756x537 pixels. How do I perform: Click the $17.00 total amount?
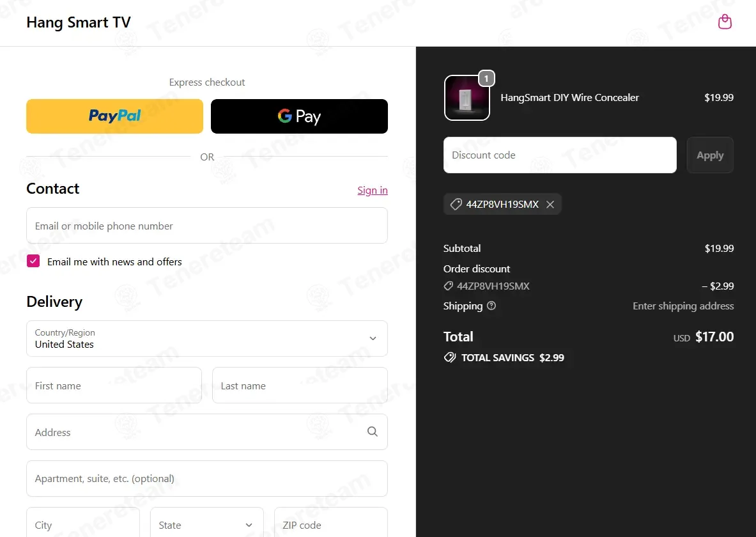[x=714, y=337]
